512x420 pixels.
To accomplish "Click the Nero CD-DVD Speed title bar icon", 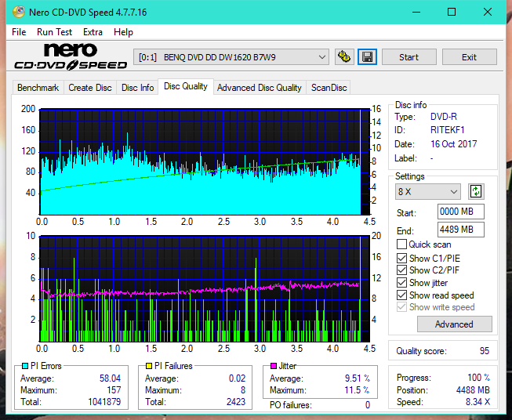I will pos(18,12).
